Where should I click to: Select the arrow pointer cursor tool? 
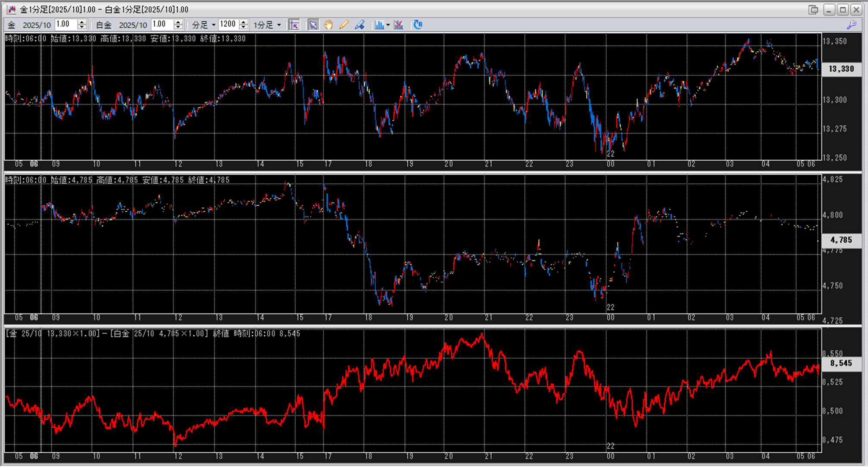(313, 25)
